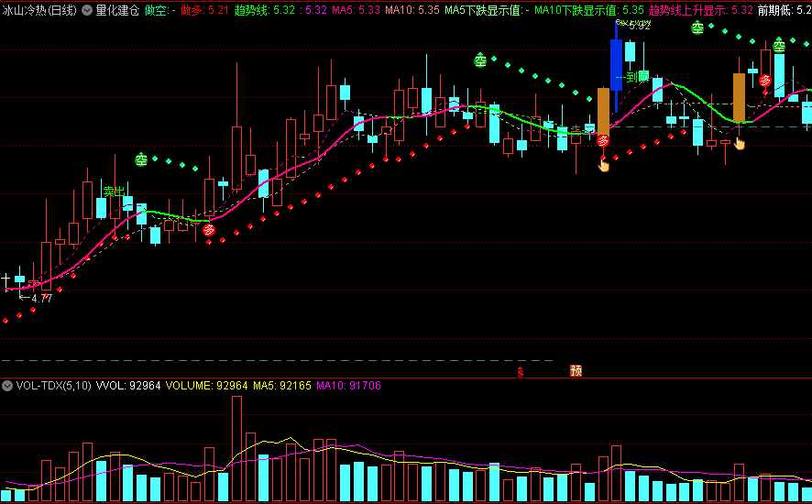Click the volume MA10: 91706 readout
Screen dimensions: 812x504
click(x=348, y=386)
